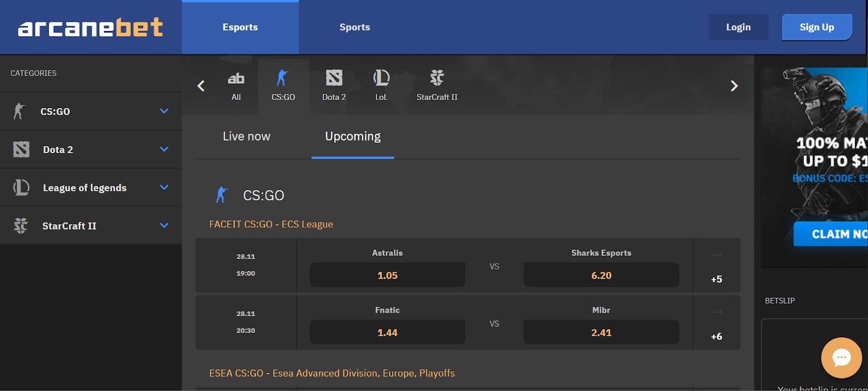Click the BETSLIP heading

[780, 301]
